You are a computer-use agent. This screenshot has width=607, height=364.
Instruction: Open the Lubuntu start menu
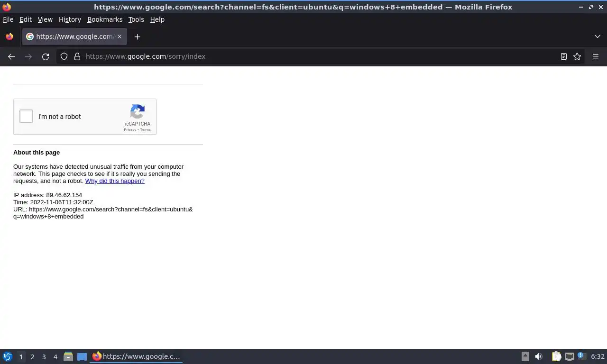[x=8, y=356]
